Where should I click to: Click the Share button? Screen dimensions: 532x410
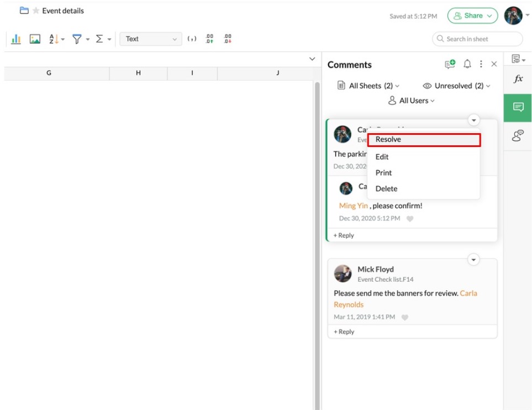tap(472, 16)
